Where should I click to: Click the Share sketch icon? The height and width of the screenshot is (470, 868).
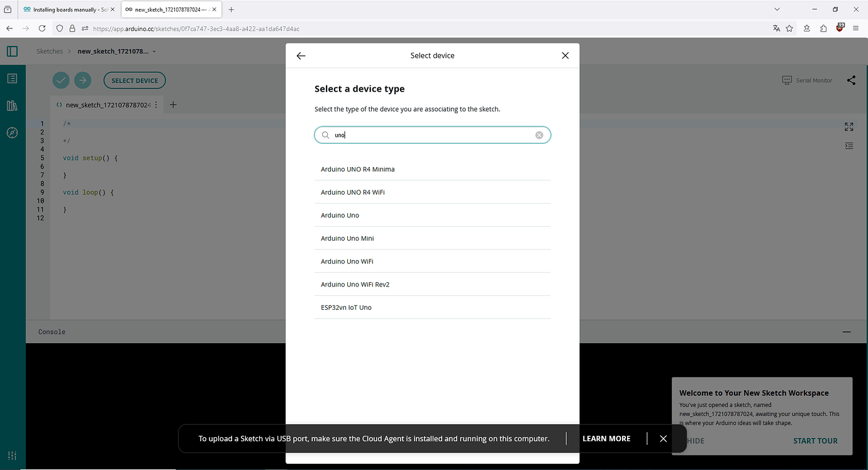point(851,80)
